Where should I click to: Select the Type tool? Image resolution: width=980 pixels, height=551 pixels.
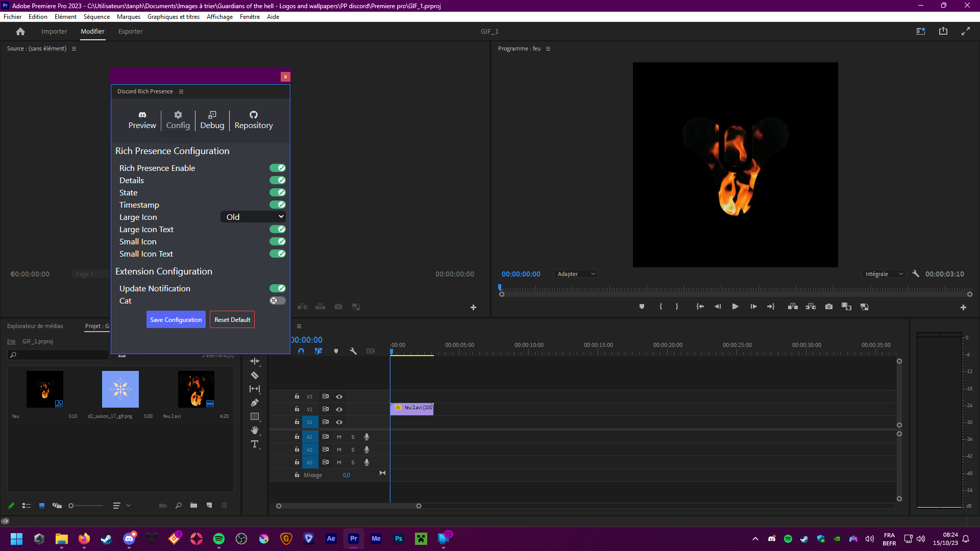255,444
